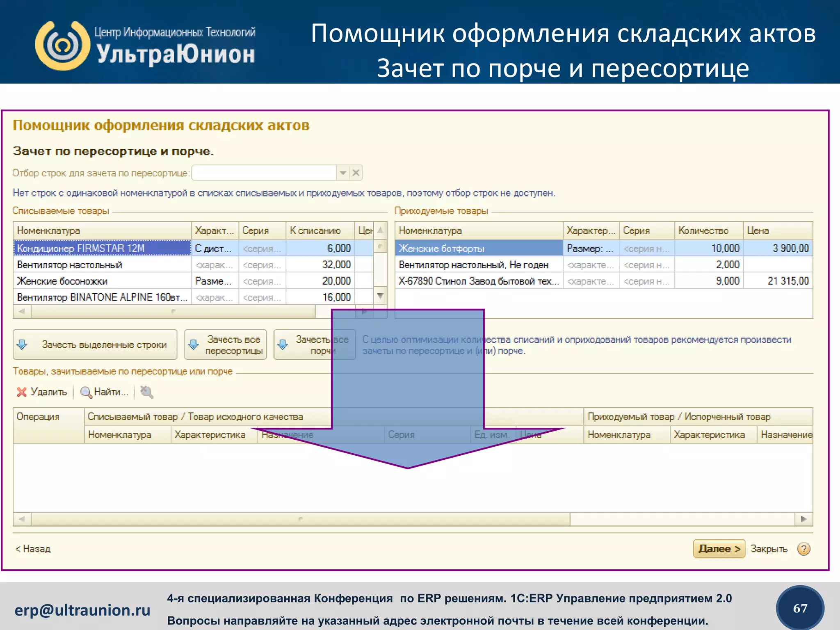Click Удалить in the lower toolbar
This screenshot has height=630, width=840.
click(42, 392)
